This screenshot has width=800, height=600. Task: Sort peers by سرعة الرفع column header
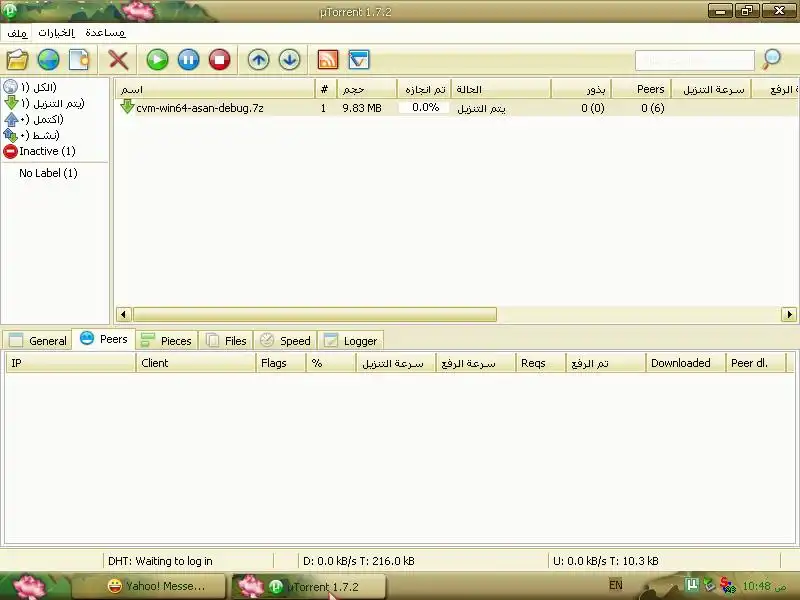coord(476,363)
